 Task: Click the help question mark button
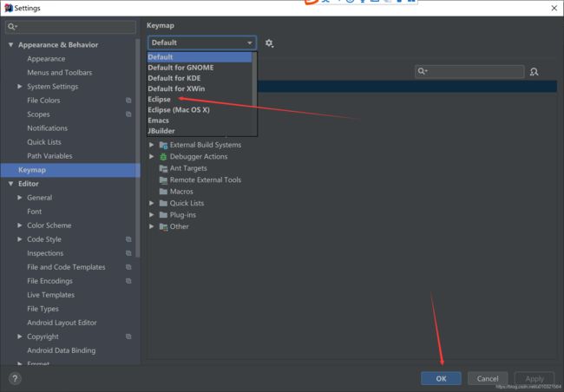tap(15, 378)
